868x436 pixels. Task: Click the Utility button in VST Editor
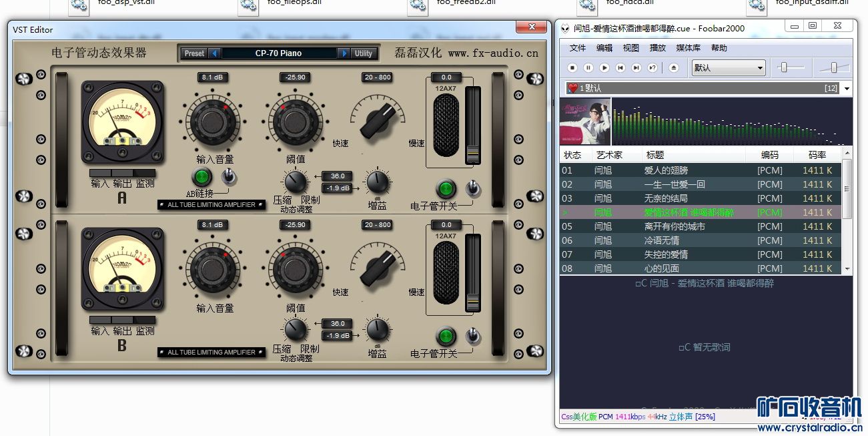tap(364, 53)
